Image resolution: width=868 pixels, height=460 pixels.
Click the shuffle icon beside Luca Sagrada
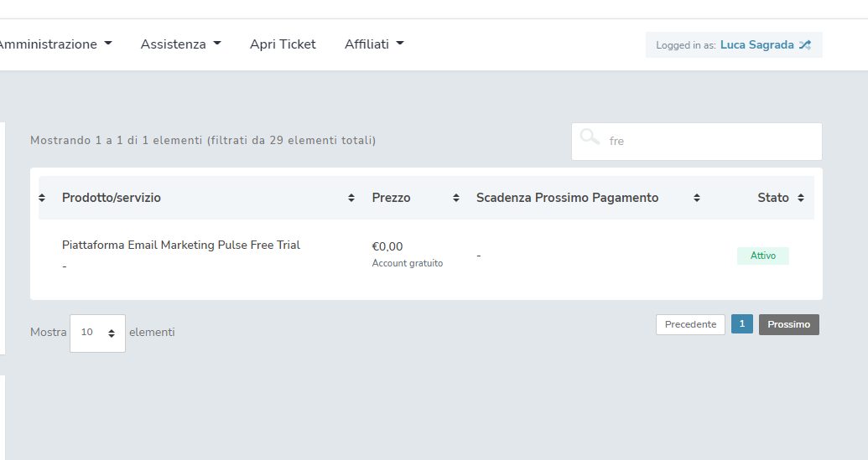tap(805, 44)
